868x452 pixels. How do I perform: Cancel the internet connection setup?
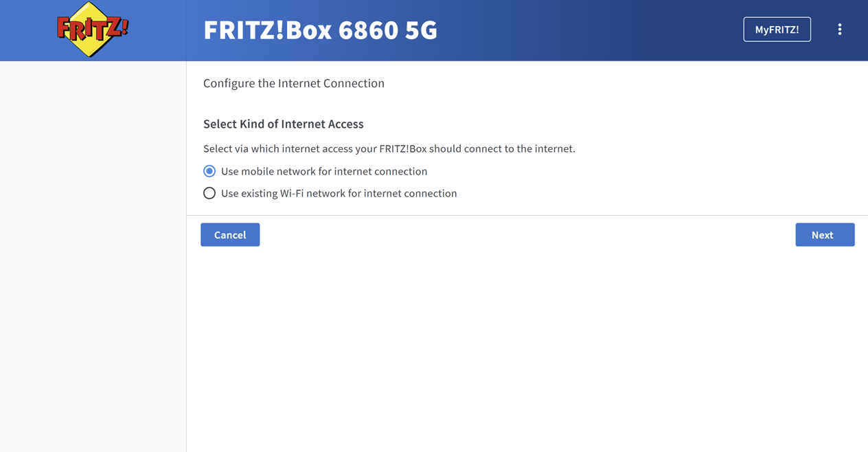click(x=230, y=235)
